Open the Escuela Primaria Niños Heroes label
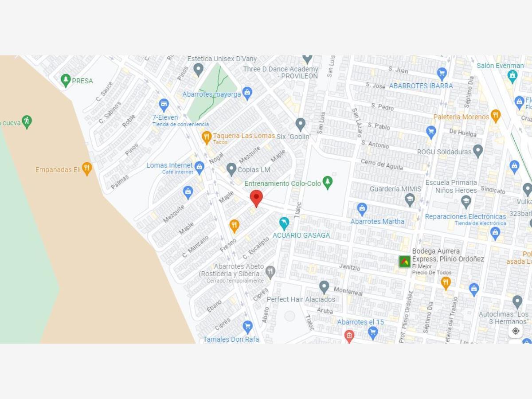The width and height of the screenshot is (532, 399). click(451, 186)
